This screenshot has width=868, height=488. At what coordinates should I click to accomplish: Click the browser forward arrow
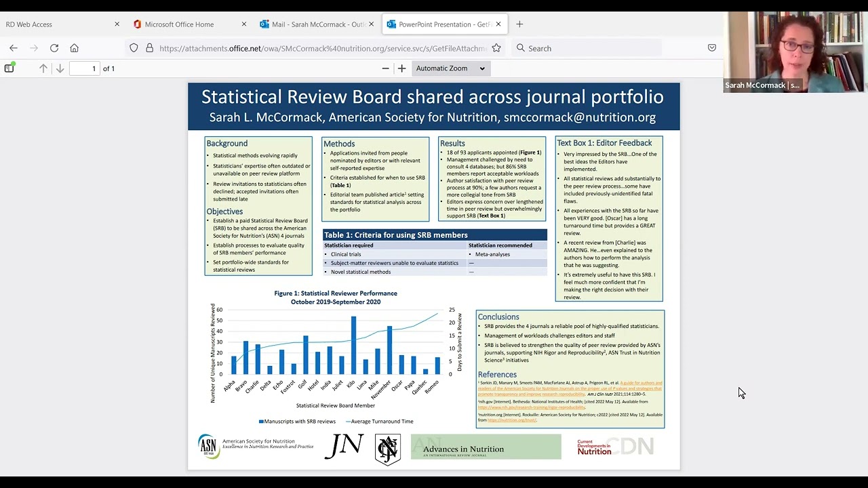pyautogui.click(x=34, y=48)
